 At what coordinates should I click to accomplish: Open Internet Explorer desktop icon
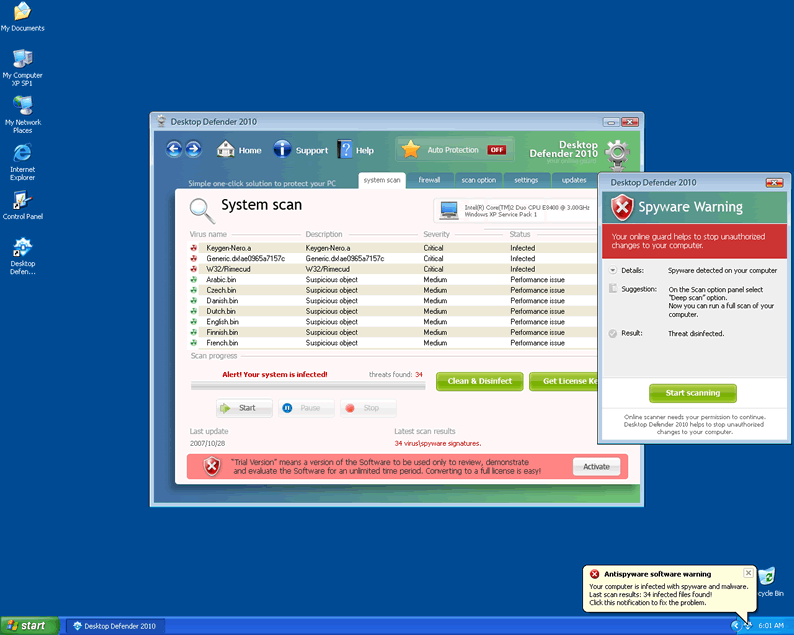(22, 153)
